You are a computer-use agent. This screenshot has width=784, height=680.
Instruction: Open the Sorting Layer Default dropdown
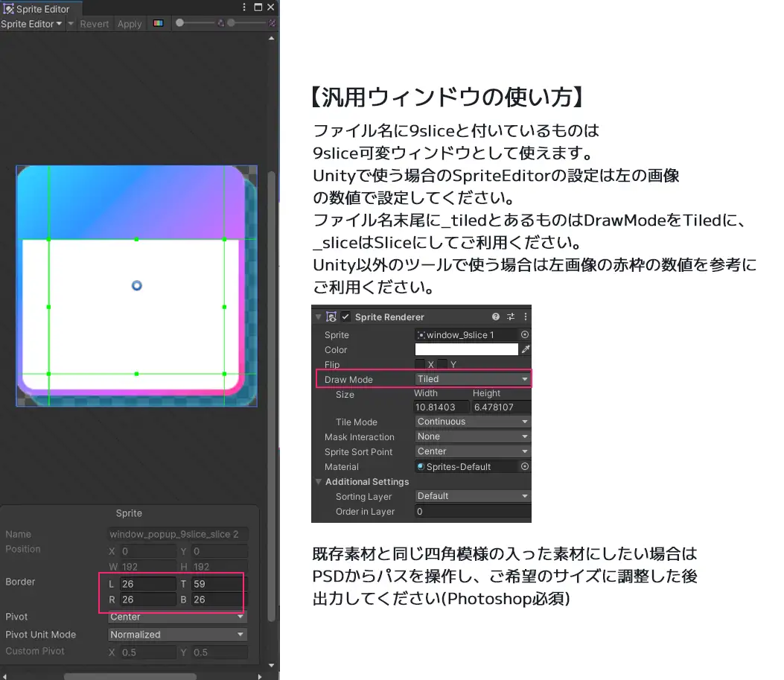[x=472, y=495]
